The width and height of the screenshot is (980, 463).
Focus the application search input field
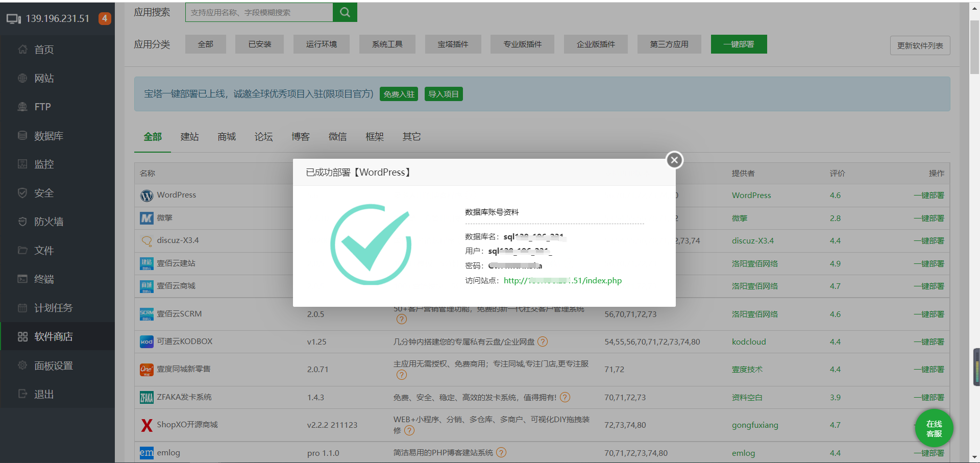(x=259, y=12)
